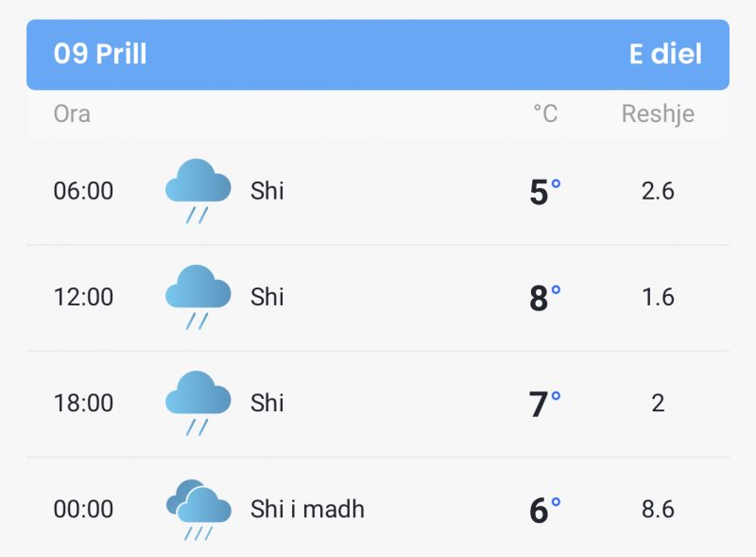This screenshot has width=756, height=557.
Task: Click the rain cloud icon at 18:00
Action: [x=198, y=403]
